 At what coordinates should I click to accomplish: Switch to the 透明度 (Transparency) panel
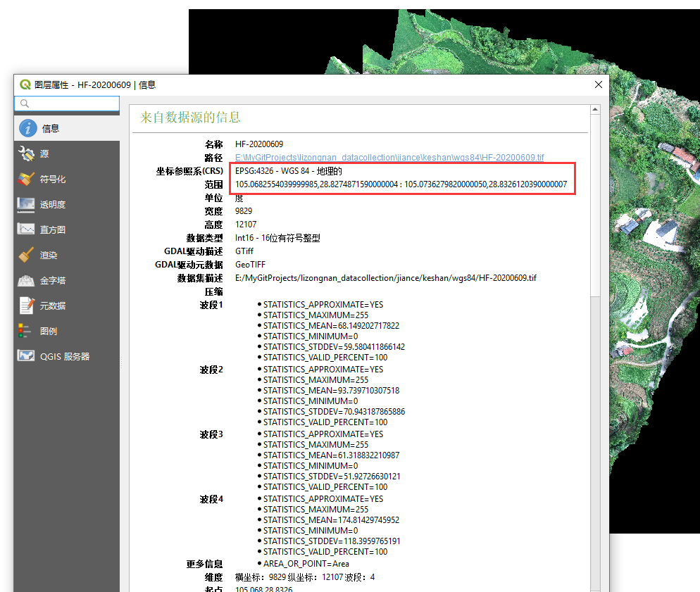pos(27,204)
